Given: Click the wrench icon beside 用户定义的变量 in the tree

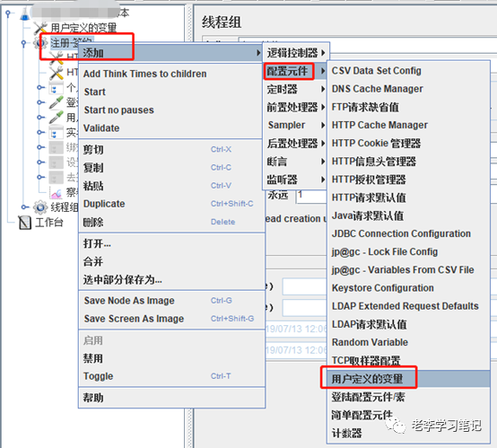Looking at the screenshot, I should point(40,28).
